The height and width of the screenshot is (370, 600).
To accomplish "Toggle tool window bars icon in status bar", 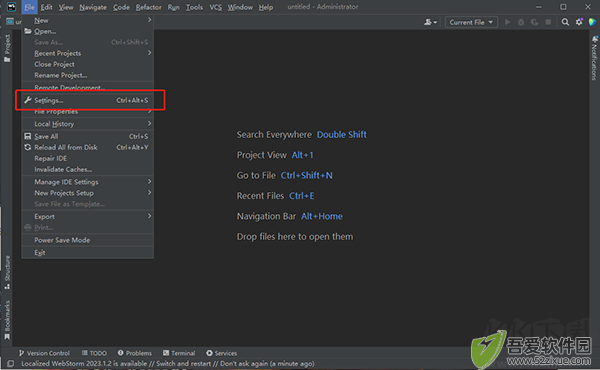I will tap(11, 363).
